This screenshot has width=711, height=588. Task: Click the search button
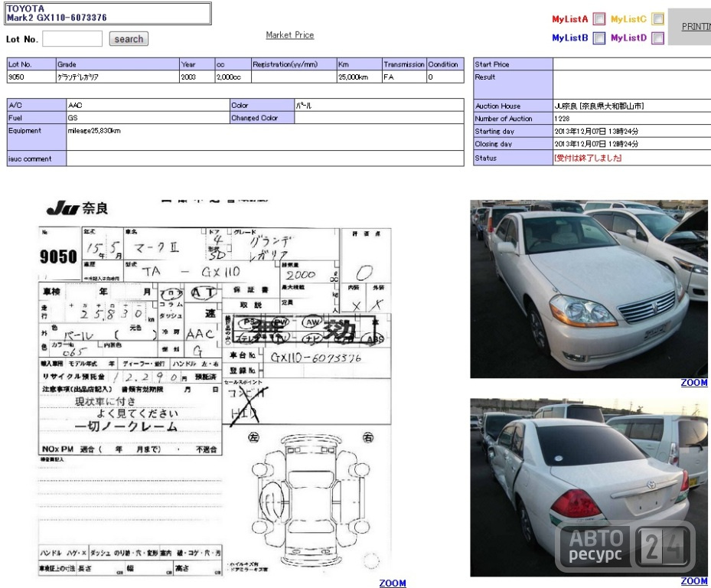(129, 39)
